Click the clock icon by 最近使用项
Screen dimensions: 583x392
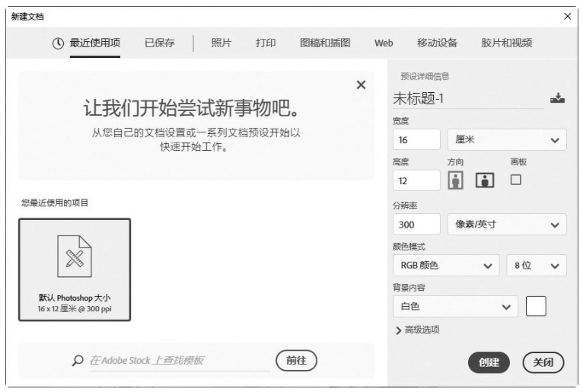(58, 43)
